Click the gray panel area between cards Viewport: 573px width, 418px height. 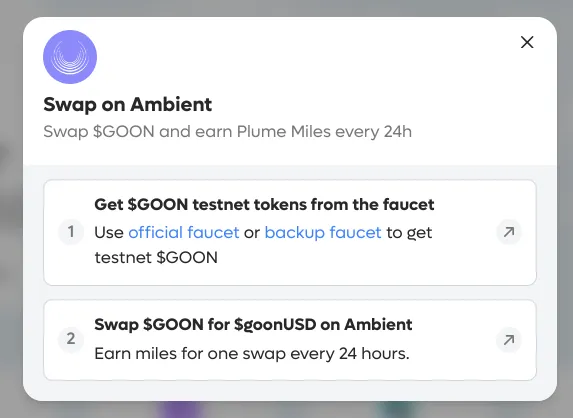[x=290, y=293]
